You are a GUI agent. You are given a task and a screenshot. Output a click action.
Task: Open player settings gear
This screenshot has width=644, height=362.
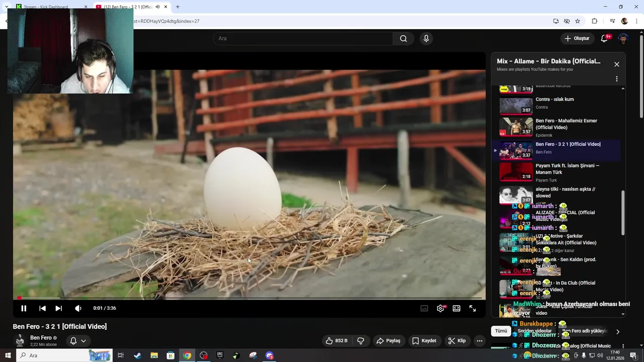click(x=440, y=308)
